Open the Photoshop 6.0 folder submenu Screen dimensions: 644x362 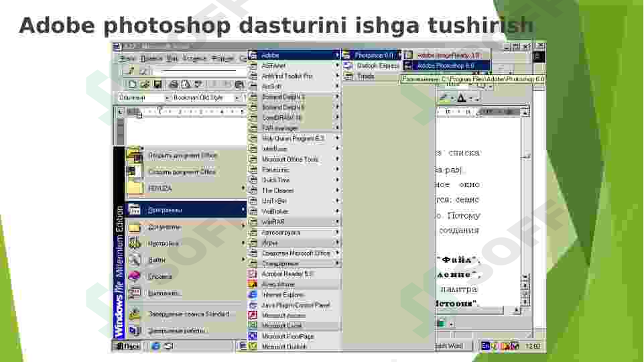[x=372, y=55]
